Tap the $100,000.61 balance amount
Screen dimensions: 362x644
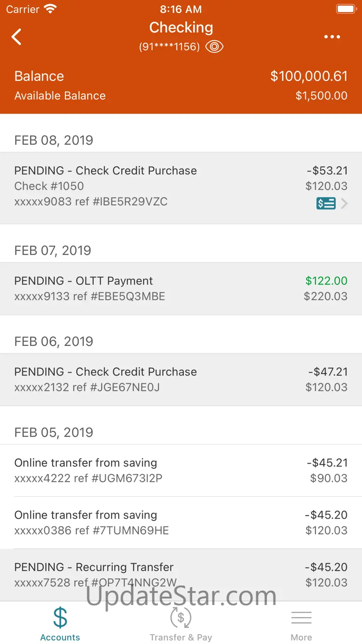(x=309, y=76)
